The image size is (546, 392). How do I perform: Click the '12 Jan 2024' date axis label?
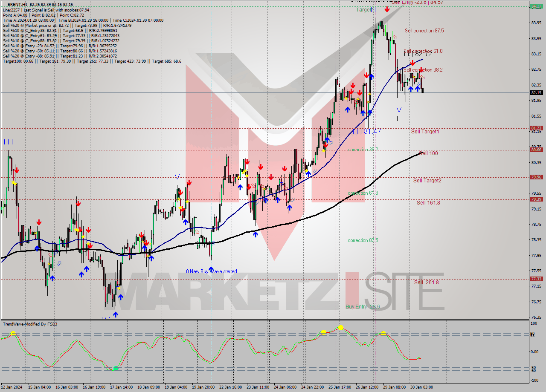point(12,387)
